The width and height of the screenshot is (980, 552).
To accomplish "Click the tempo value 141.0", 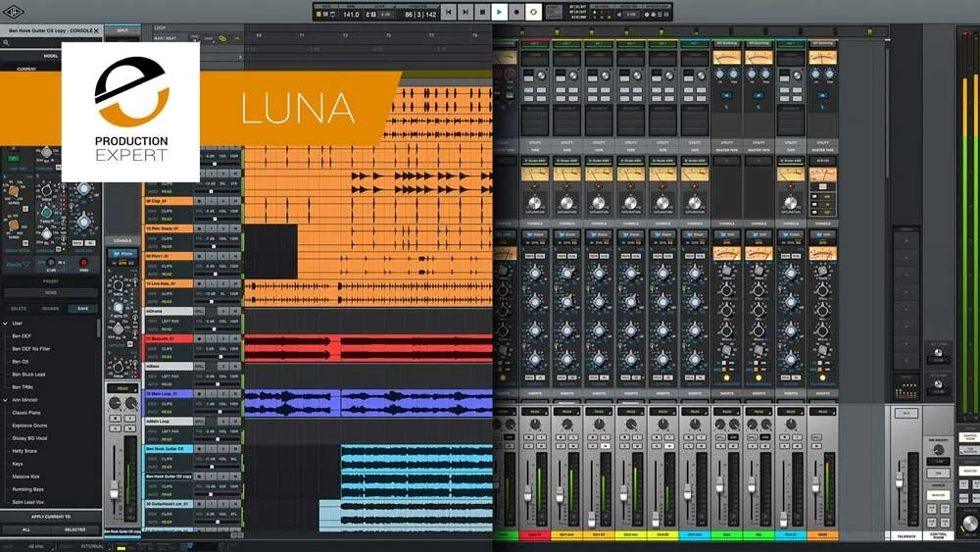I will pyautogui.click(x=351, y=15).
